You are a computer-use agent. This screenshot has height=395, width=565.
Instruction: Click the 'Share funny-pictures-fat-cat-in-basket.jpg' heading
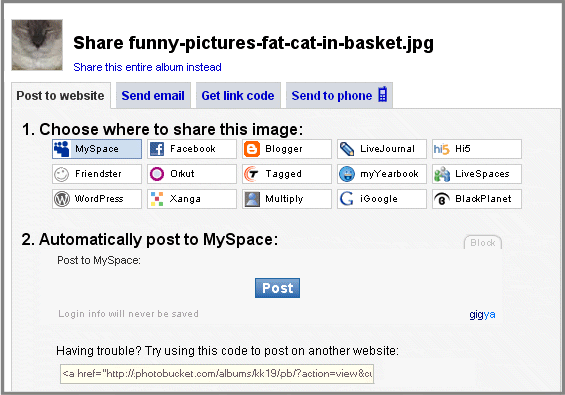pos(253,43)
